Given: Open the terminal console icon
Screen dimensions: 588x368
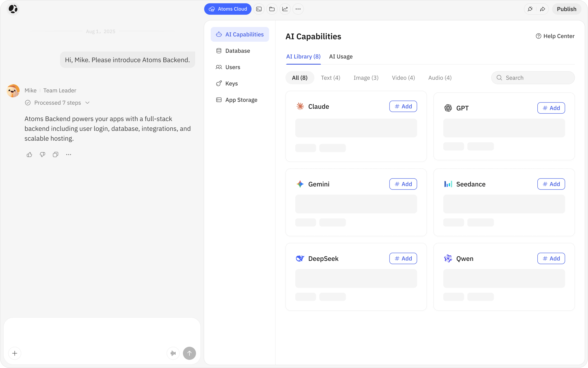Looking at the screenshot, I should pyautogui.click(x=259, y=9).
